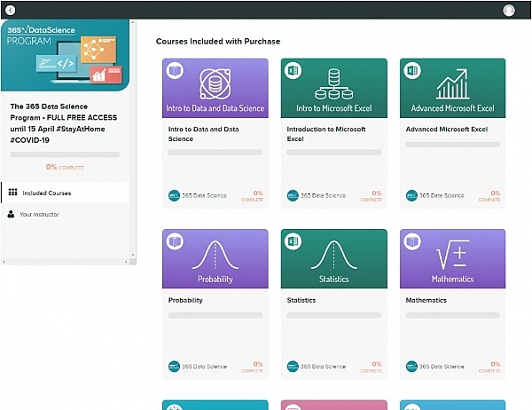Click the back arrow in top bar
532x410 pixels.
click(x=10, y=10)
